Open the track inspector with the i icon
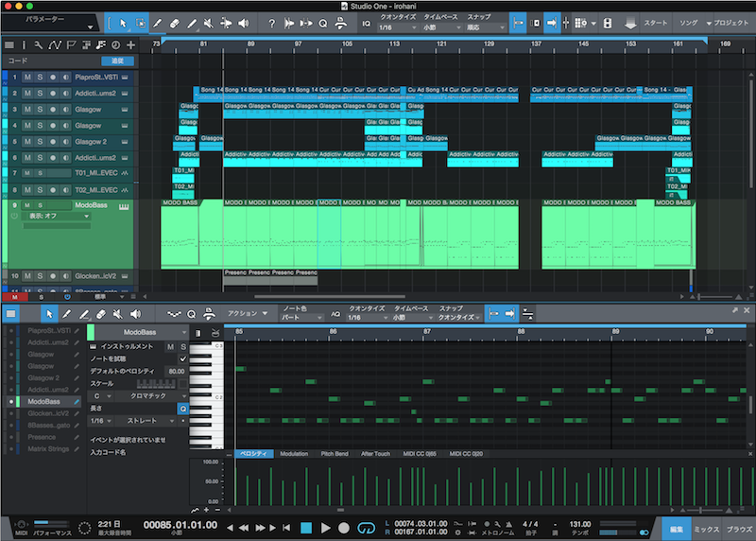The height and width of the screenshot is (541, 756). coord(24,44)
